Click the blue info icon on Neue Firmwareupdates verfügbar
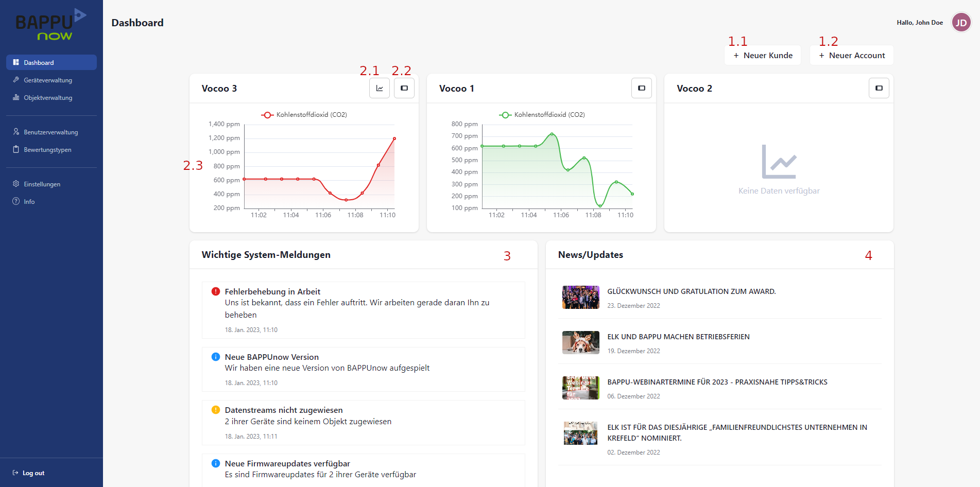This screenshot has height=487, width=980. [x=216, y=463]
